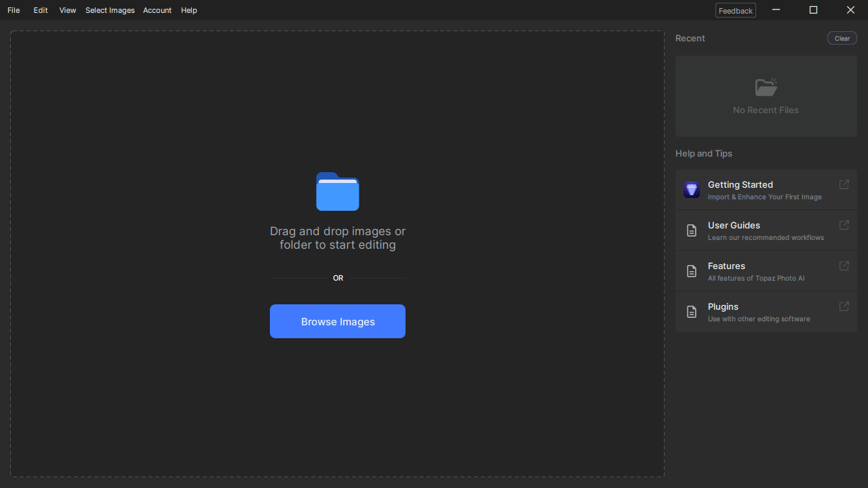Click the document icon next to User Guides
This screenshot has width=868, height=488.
pyautogui.click(x=692, y=230)
